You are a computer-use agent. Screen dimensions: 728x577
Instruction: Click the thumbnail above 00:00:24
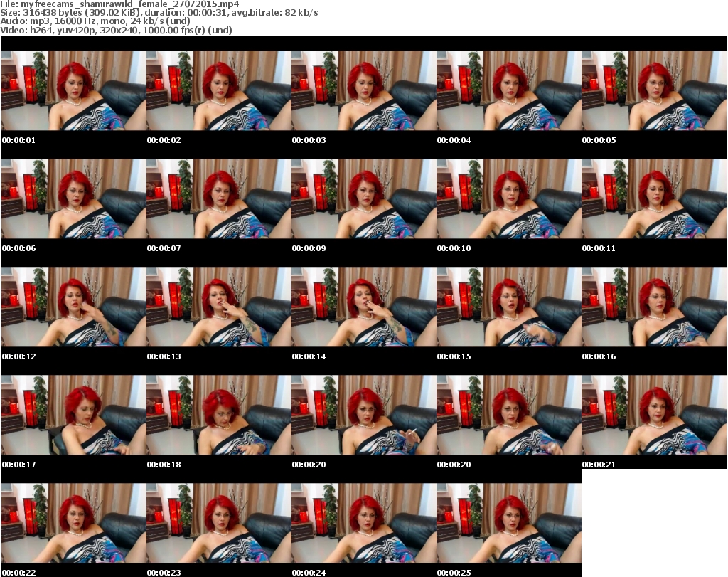(x=364, y=523)
